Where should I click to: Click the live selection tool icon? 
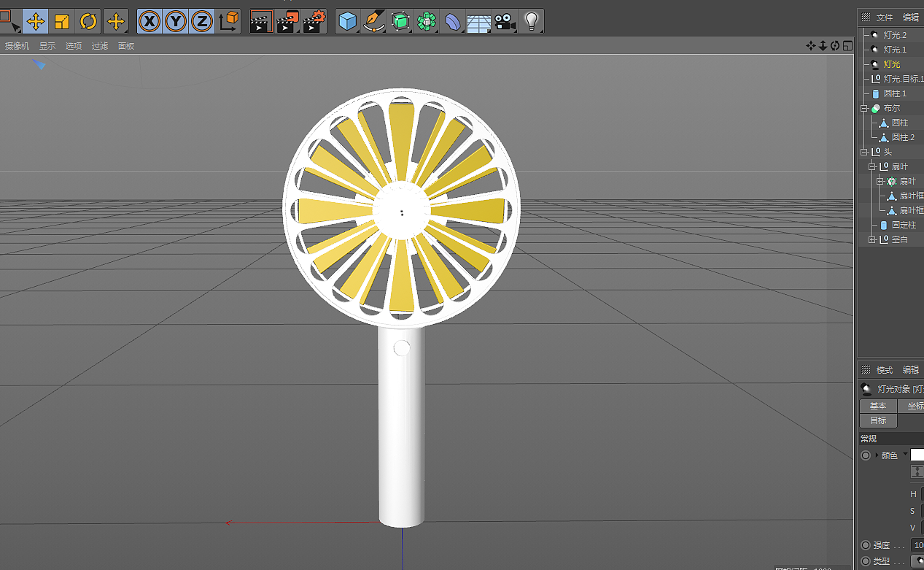click(9, 21)
